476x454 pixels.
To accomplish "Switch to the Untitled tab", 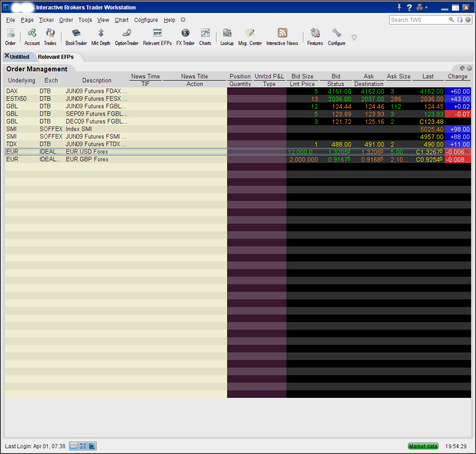I will pyautogui.click(x=20, y=57).
